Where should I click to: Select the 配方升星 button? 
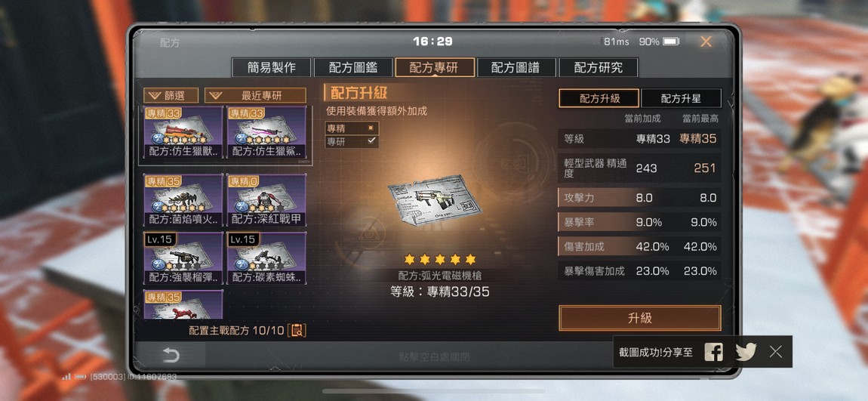pyautogui.click(x=681, y=99)
